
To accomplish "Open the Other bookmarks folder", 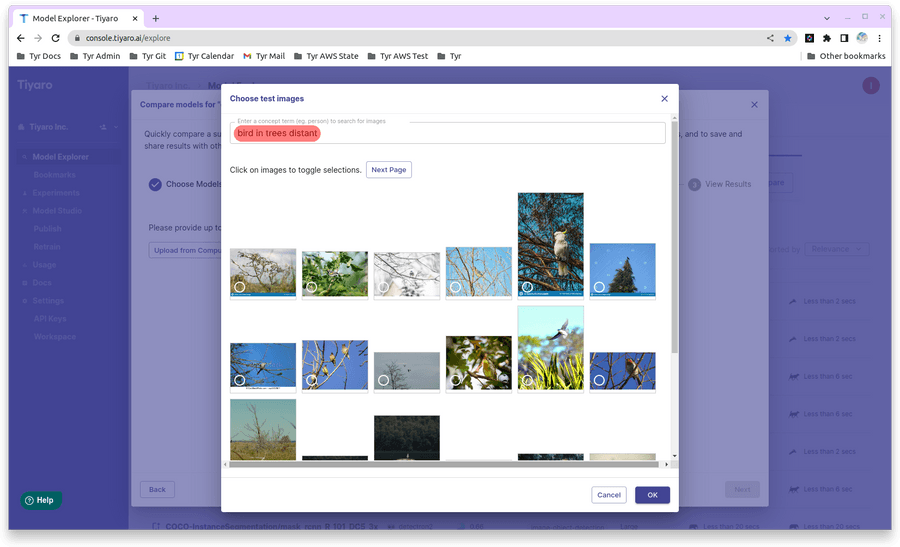I will (x=846, y=56).
